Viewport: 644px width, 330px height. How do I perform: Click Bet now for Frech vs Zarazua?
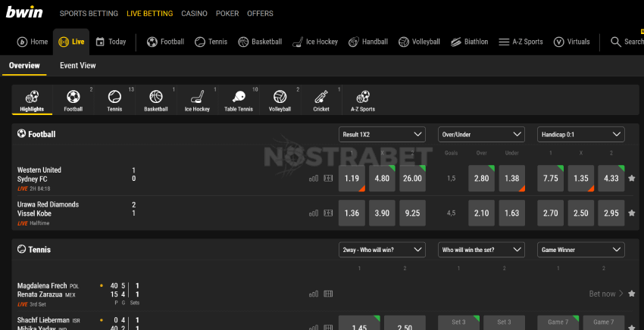pos(606,294)
